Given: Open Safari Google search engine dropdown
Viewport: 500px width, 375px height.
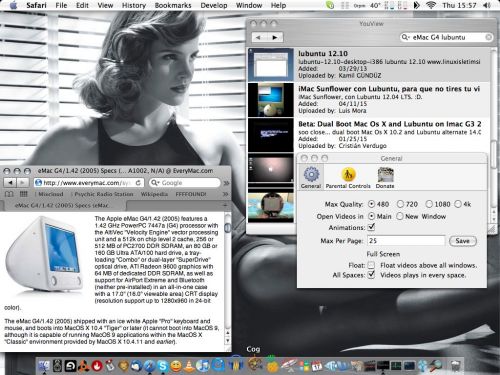Looking at the screenshot, I should (x=155, y=183).
